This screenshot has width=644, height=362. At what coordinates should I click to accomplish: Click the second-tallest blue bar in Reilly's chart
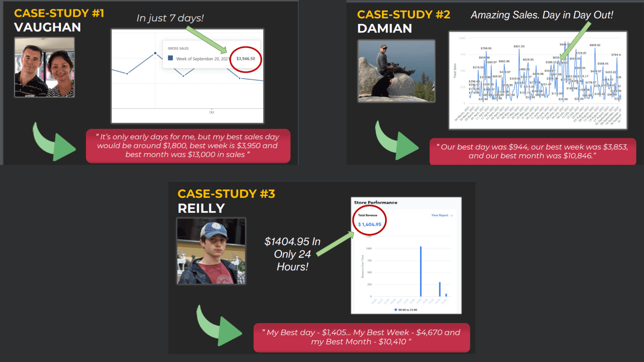pos(440,289)
